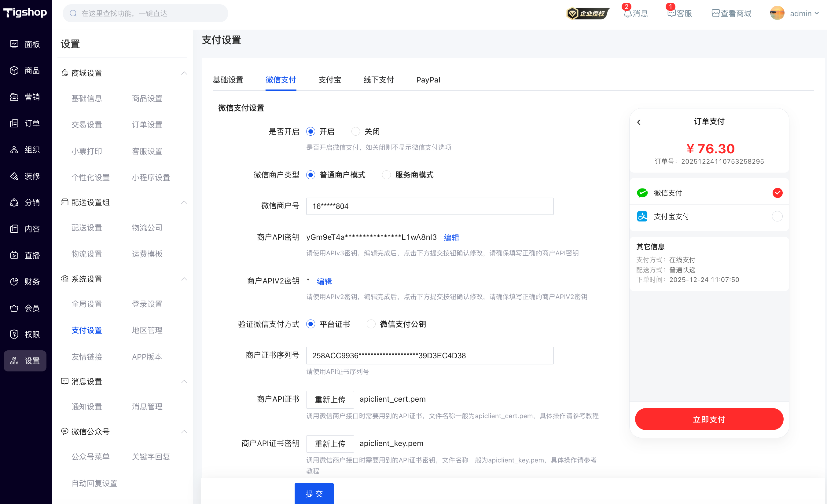The height and width of the screenshot is (504, 827).
Task: Click the admin avatar picture
Action: (x=777, y=13)
